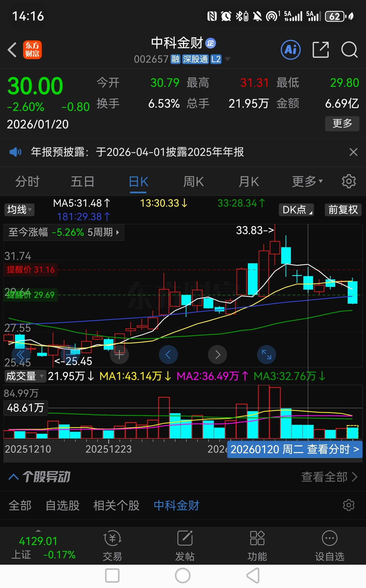Image resolution: width=366 pixels, height=588 pixels.
Task: Select the 日K tab
Action: pos(138,182)
